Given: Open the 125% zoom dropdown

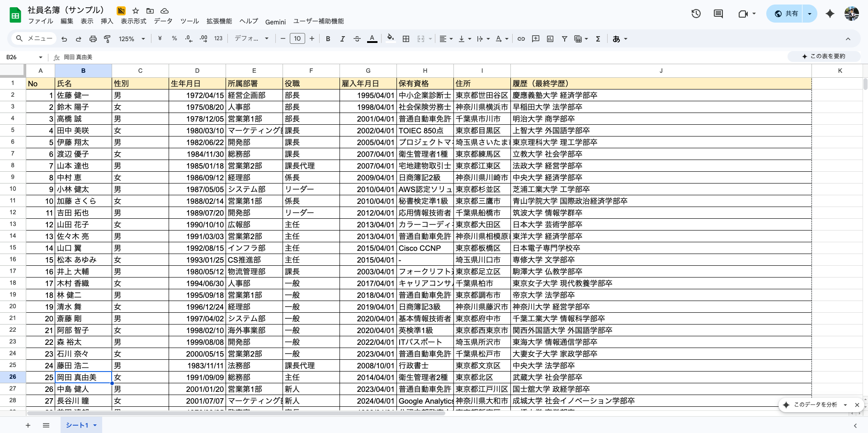Looking at the screenshot, I should (x=132, y=39).
